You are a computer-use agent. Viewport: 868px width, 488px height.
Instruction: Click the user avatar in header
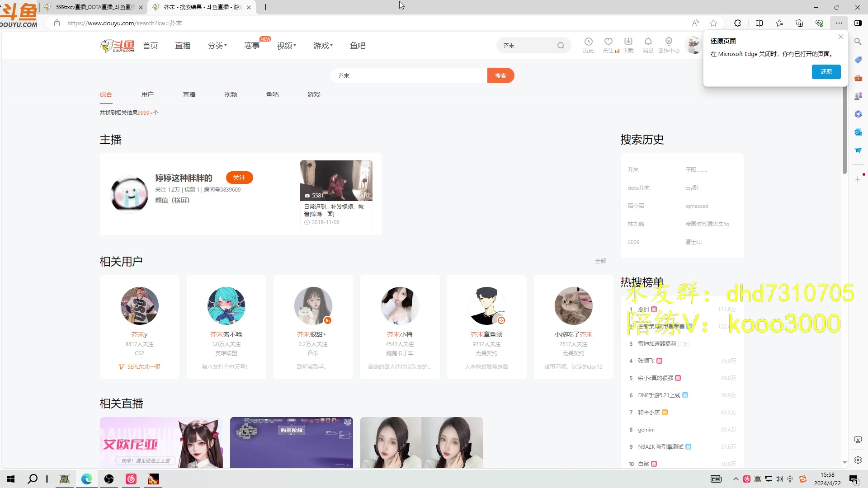693,45
